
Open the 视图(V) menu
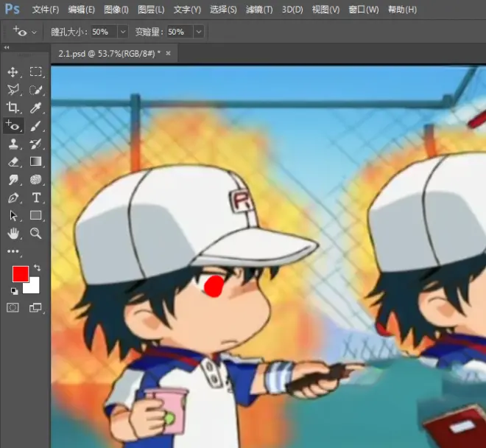point(325,10)
